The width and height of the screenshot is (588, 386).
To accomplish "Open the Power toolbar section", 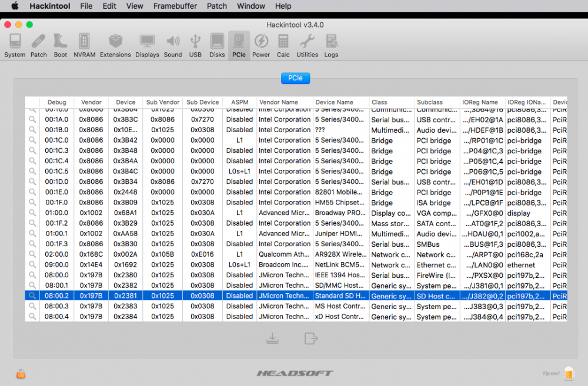I will tap(261, 46).
